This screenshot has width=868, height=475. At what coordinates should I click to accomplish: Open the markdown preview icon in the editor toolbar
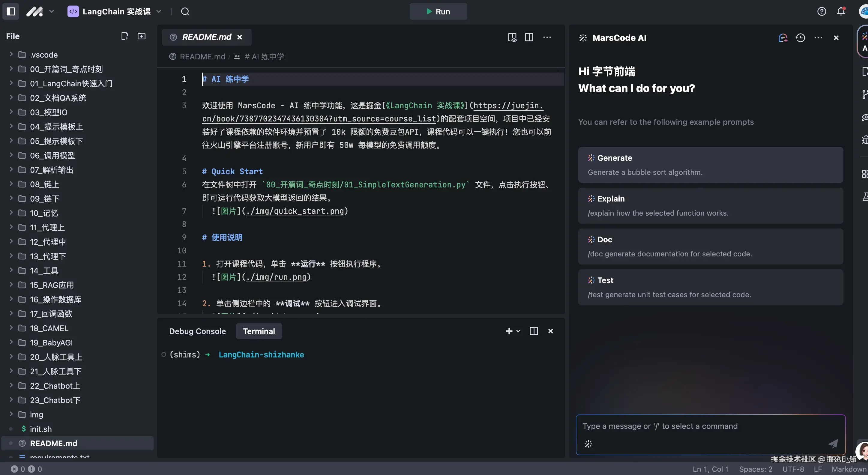[512, 37]
